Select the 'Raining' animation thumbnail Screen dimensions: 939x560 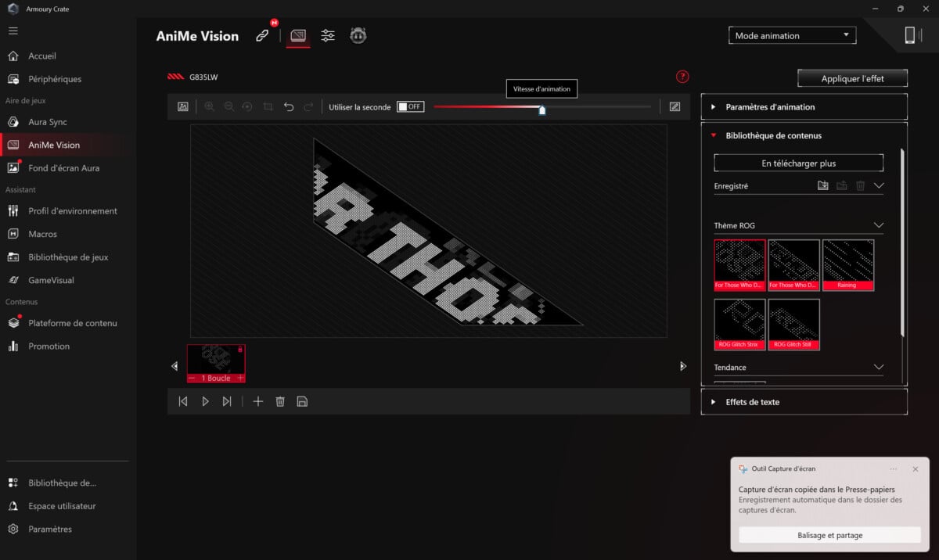point(847,264)
